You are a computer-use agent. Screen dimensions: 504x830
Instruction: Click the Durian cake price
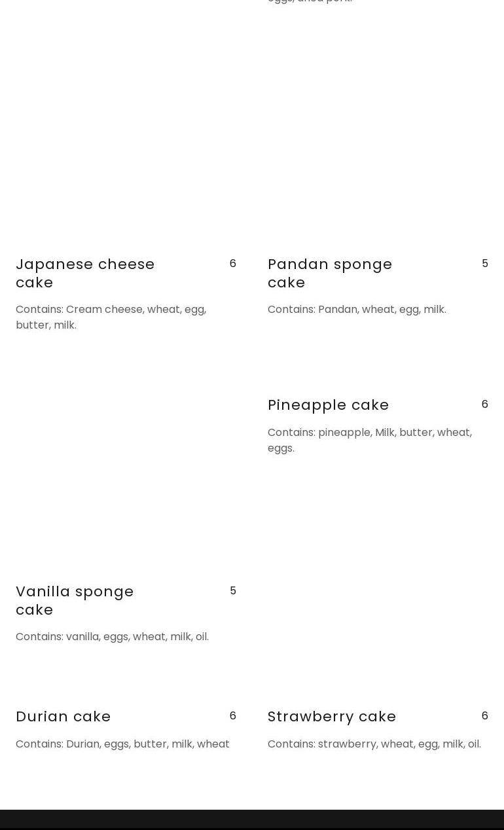232,715
